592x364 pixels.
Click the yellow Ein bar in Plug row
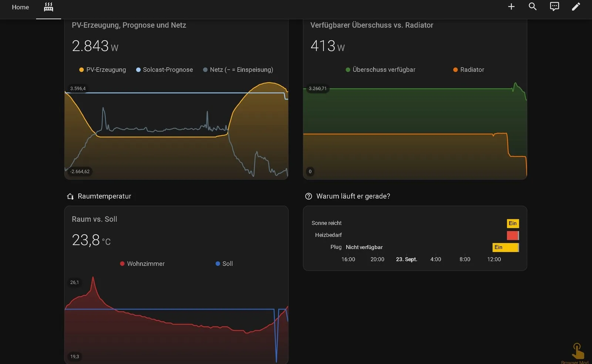[506, 247]
